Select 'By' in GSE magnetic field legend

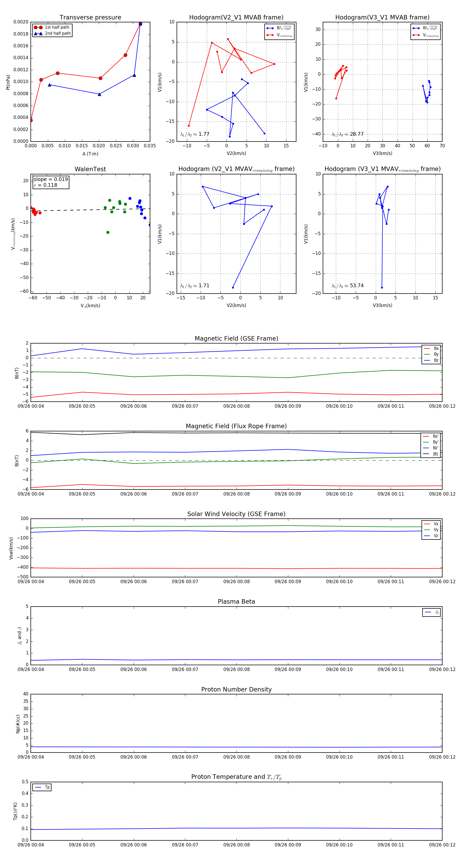click(x=431, y=354)
